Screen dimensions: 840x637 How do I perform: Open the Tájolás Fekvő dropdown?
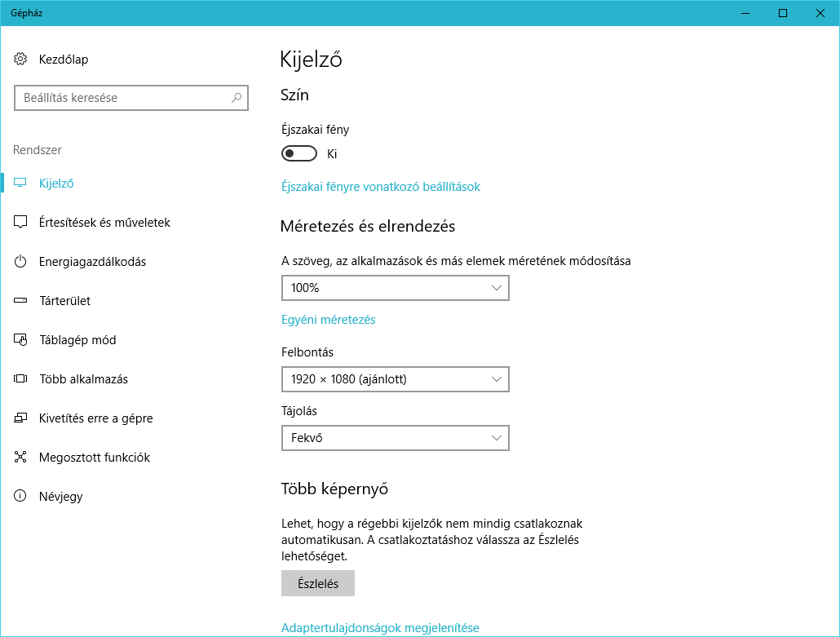pos(396,438)
